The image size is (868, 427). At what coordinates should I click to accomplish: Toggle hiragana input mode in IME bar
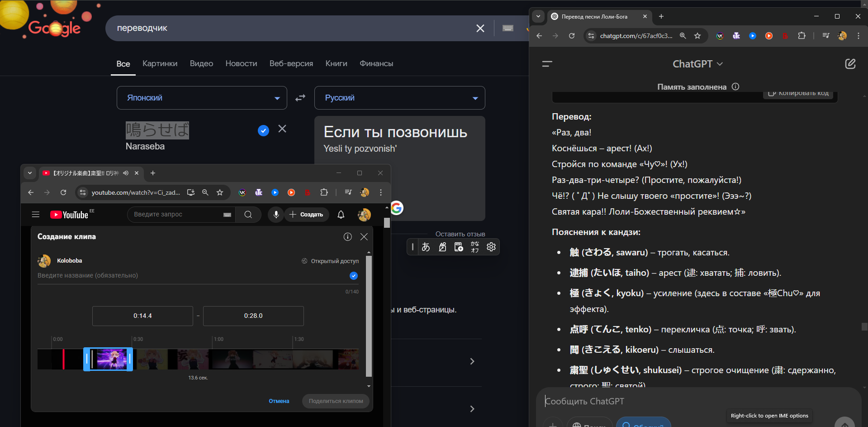(426, 247)
